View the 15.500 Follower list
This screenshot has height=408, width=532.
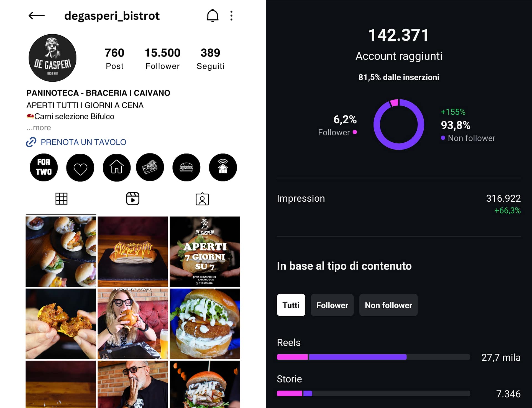[x=163, y=58]
